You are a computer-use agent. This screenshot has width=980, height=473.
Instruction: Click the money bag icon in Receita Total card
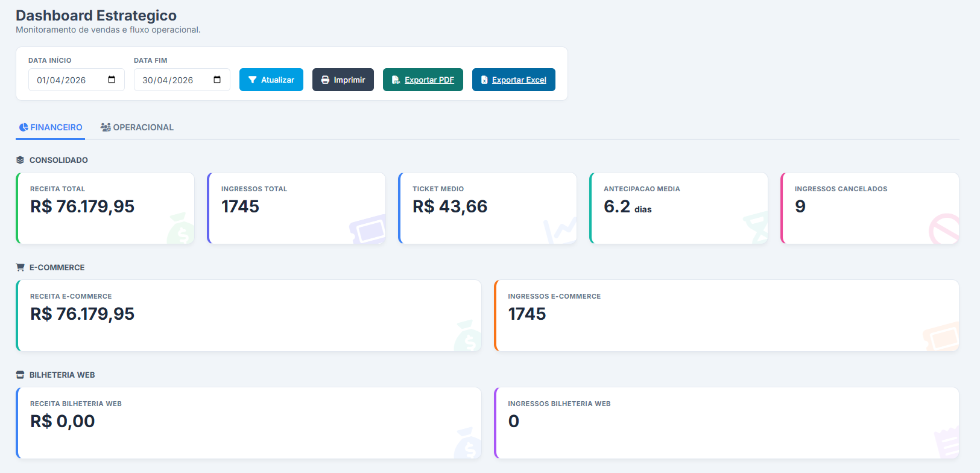(180, 229)
